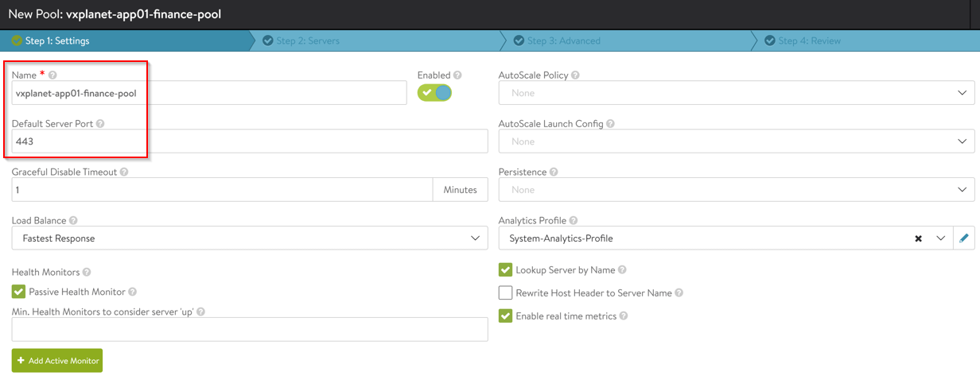Show help for AutoScale Policy
Viewport: 980px width, 391px height.
point(575,75)
